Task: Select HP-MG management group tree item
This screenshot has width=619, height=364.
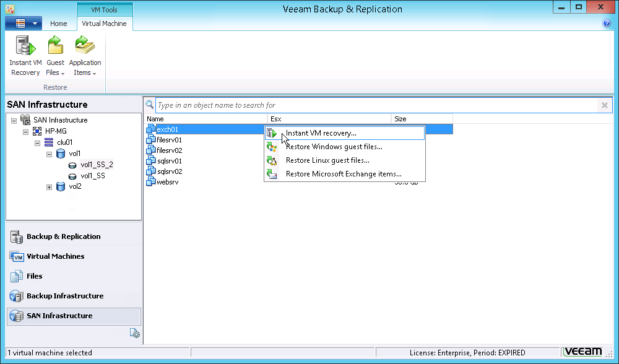Action: point(56,131)
